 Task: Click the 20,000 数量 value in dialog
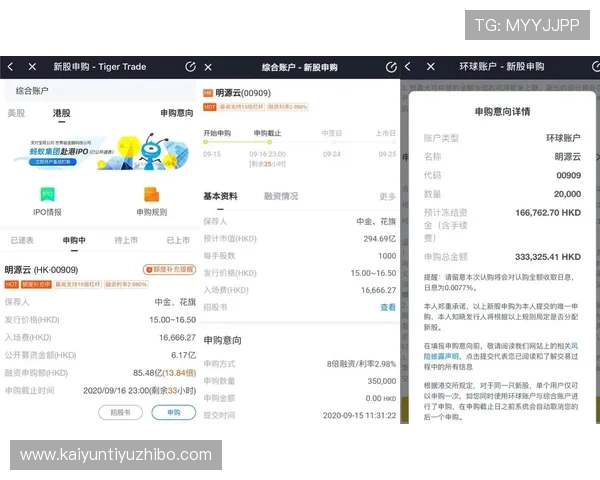coord(567,194)
